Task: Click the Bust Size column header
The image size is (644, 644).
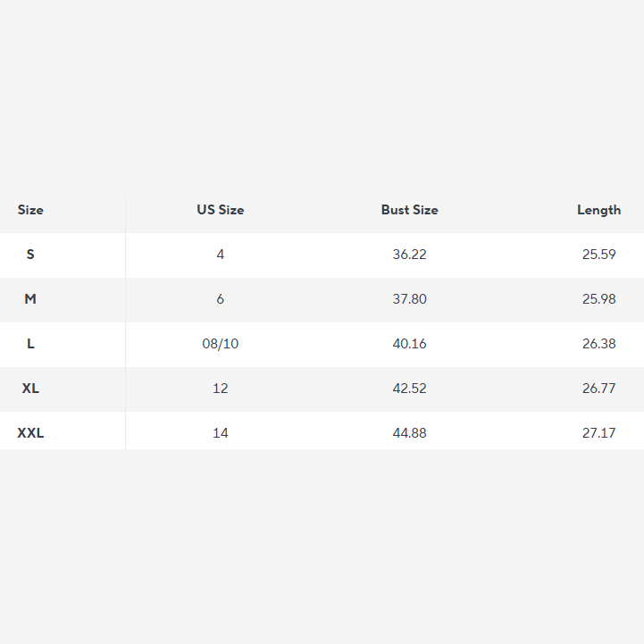Action: [409, 210]
